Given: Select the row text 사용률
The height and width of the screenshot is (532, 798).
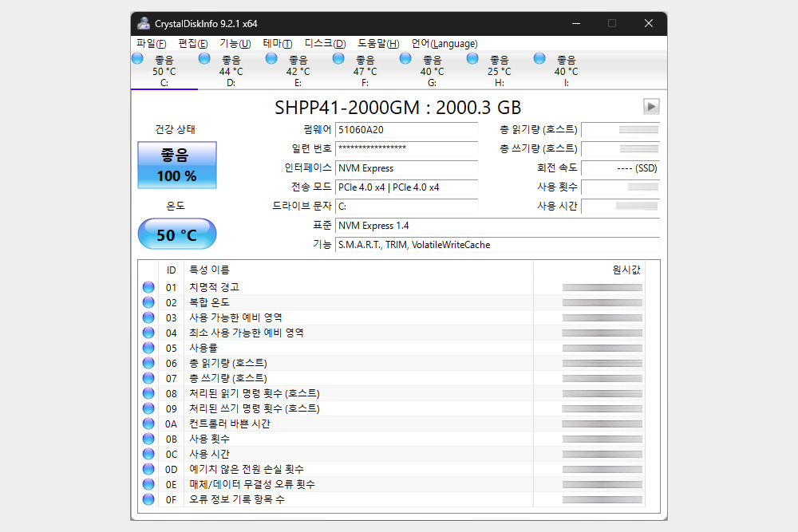Looking at the screenshot, I should pos(203,348).
